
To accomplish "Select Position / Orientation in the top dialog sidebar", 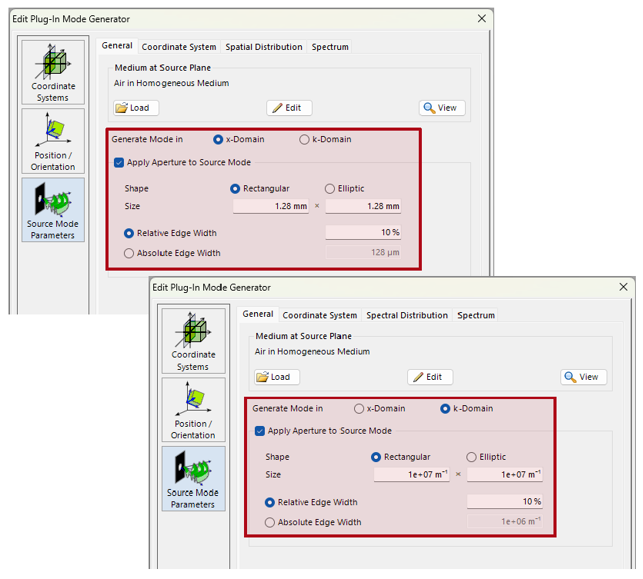I will [52, 141].
